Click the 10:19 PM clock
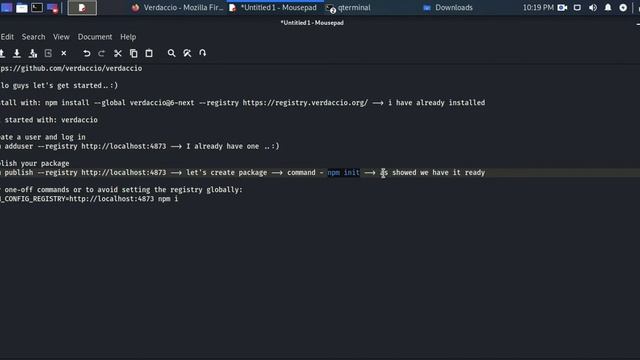The height and width of the screenshot is (360, 640). (x=538, y=7)
